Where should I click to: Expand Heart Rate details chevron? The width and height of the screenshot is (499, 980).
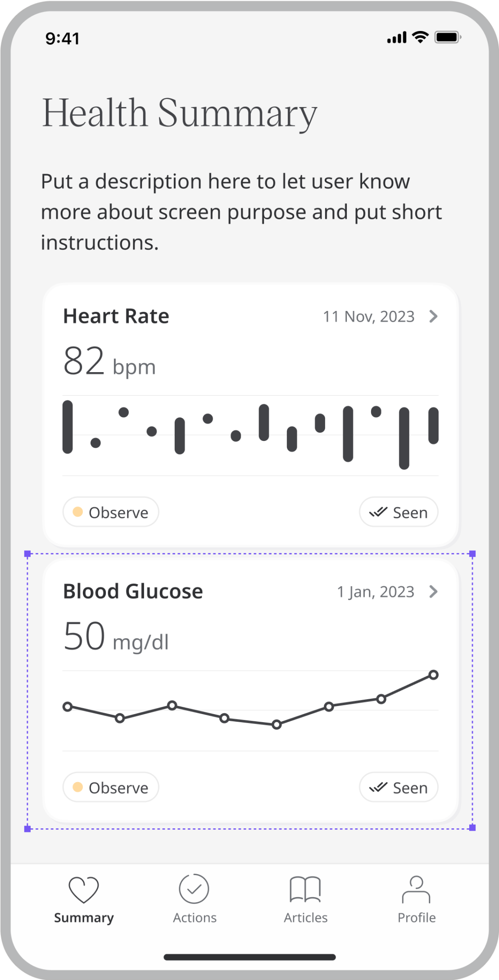(x=433, y=316)
